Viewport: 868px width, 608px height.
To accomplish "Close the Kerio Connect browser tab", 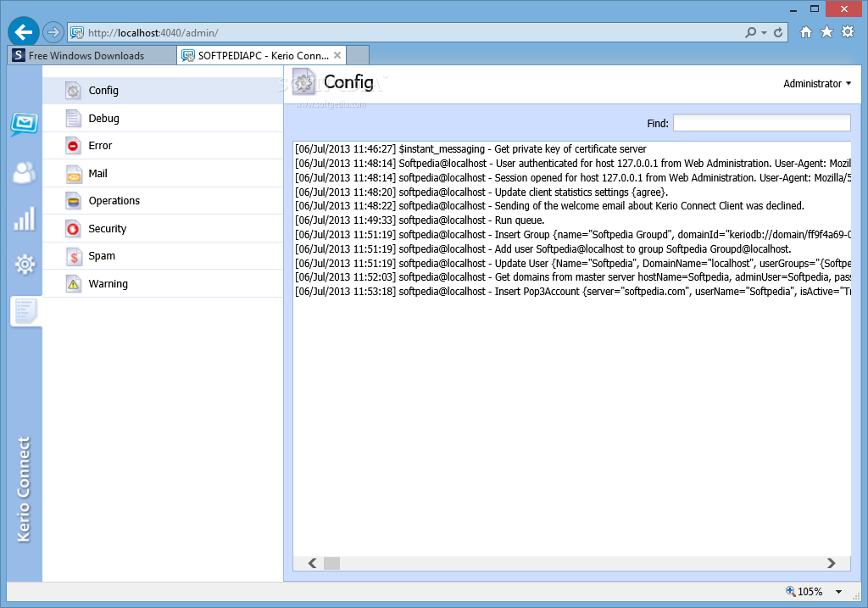I will (337, 55).
